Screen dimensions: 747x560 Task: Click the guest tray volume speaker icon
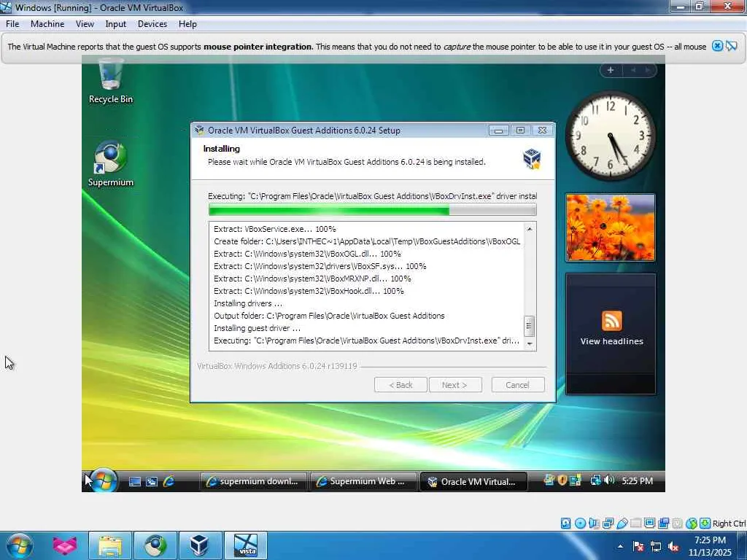(x=608, y=481)
